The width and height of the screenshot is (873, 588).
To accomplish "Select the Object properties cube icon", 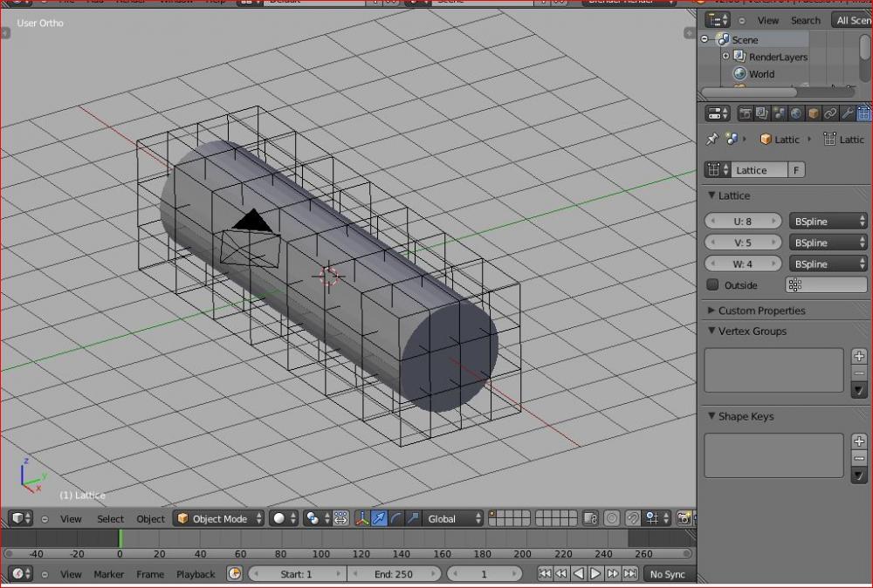I will tap(813, 113).
